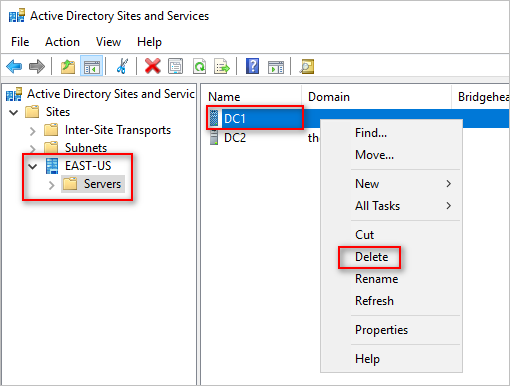Click the DC2 server icon
Screen dimensions: 510x386
coord(214,137)
